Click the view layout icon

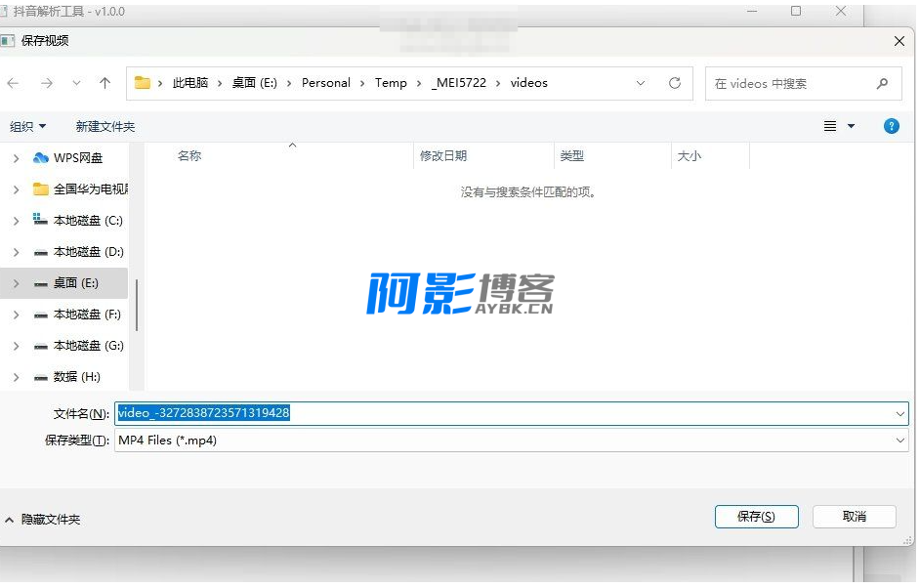830,126
